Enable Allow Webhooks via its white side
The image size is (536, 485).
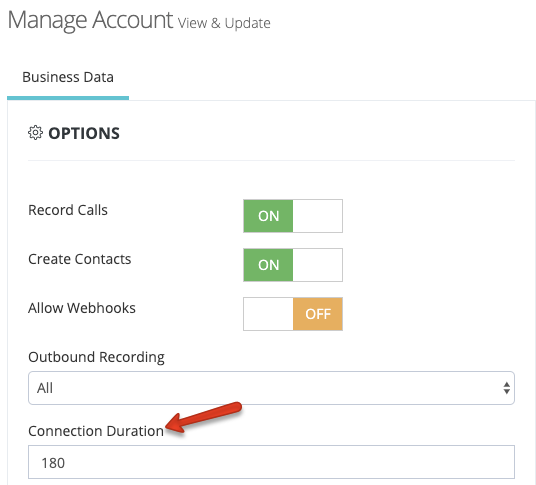click(268, 314)
